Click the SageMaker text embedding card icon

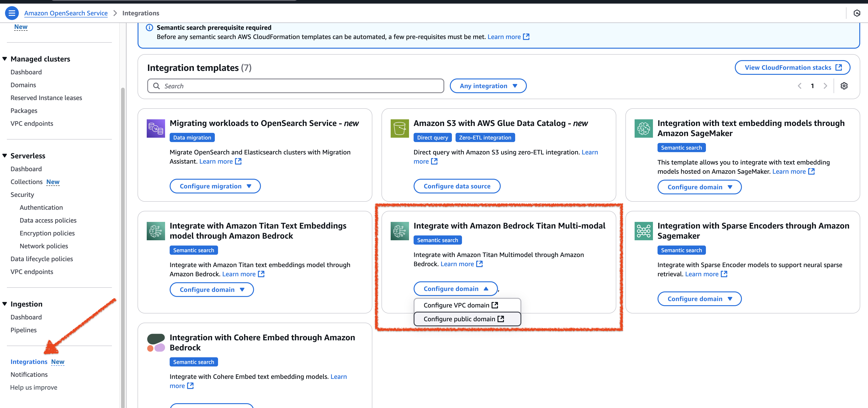(644, 129)
